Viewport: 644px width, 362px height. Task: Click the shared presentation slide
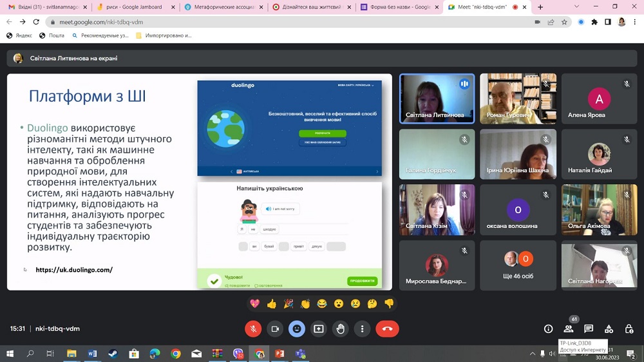tap(200, 182)
